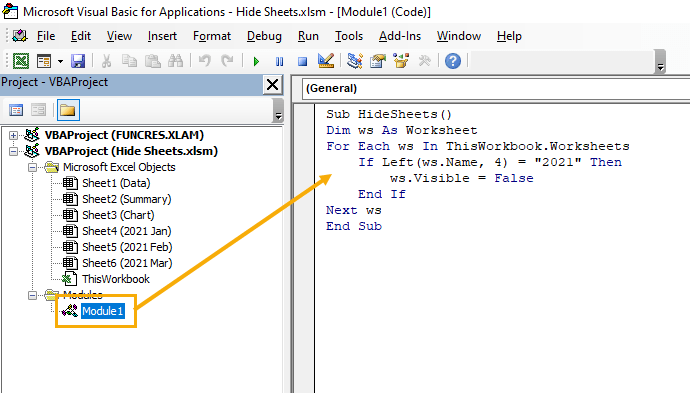Click the code margin indicator bar
The image size is (690, 393).
pos(304,248)
